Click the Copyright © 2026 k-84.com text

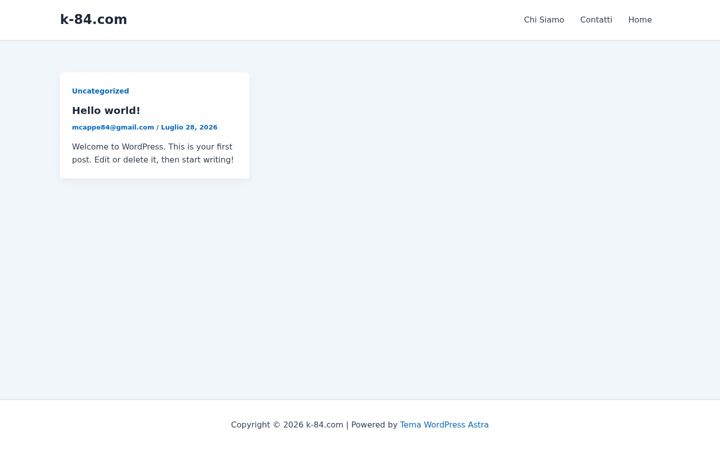coord(287,425)
